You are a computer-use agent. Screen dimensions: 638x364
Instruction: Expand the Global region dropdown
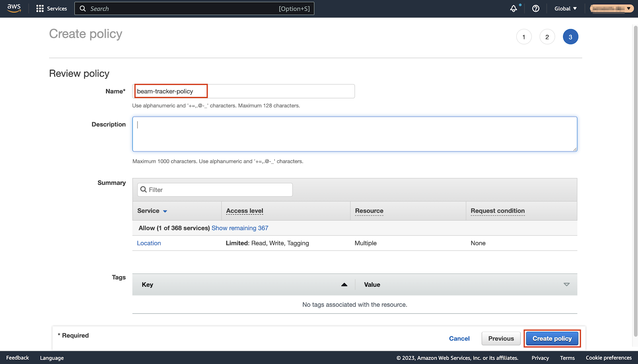coord(565,8)
